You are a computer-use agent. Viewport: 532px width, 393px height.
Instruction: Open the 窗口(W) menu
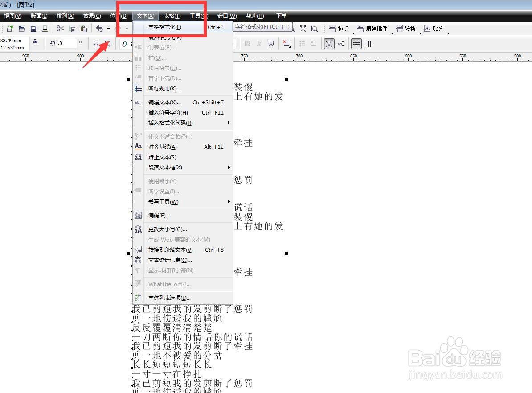pyautogui.click(x=227, y=16)
